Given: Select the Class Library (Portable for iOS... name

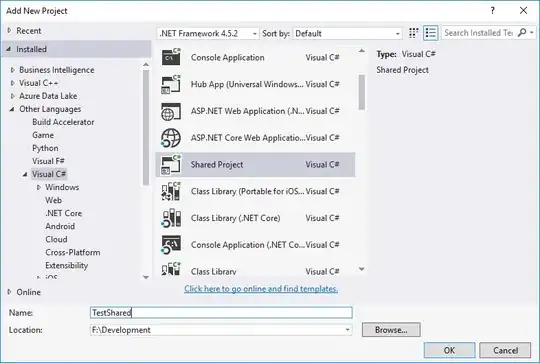Looking at the screenshot, I should pos(247,191).
